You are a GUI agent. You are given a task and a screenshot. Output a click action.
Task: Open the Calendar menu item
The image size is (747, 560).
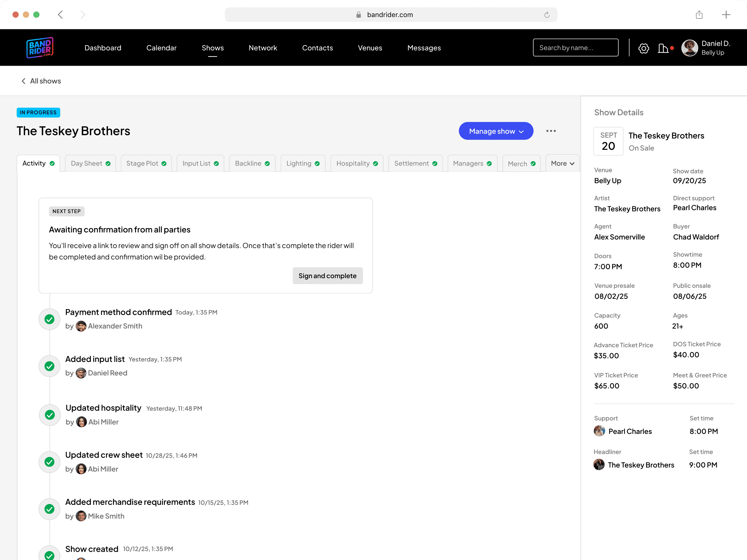161,48
